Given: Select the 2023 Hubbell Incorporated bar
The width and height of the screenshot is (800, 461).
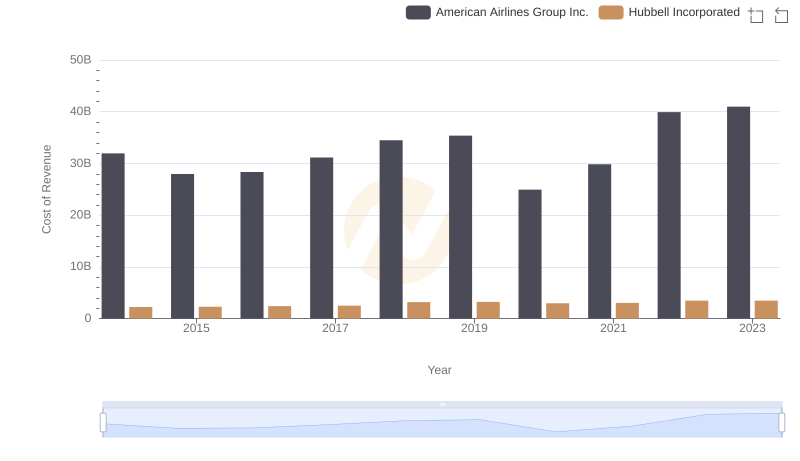Looking at the screenshot, I should pyautogui.click(x=766, y=310).
